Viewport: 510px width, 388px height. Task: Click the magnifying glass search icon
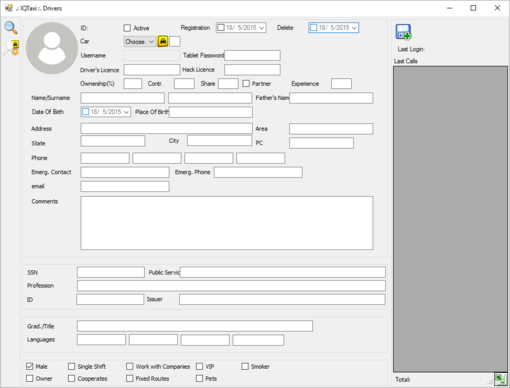[11, 28]
